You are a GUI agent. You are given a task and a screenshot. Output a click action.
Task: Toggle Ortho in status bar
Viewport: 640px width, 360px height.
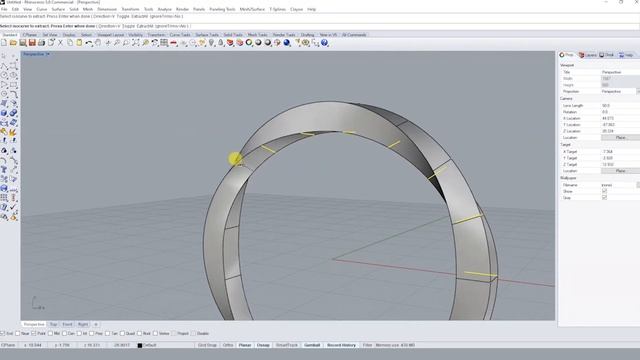click(x=228, y=345)
